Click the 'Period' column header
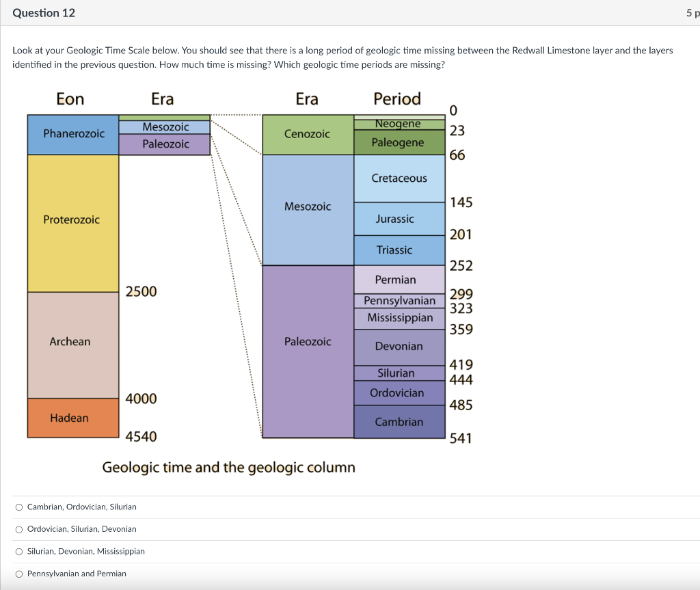The image size is (700, 590). [397, 99]
